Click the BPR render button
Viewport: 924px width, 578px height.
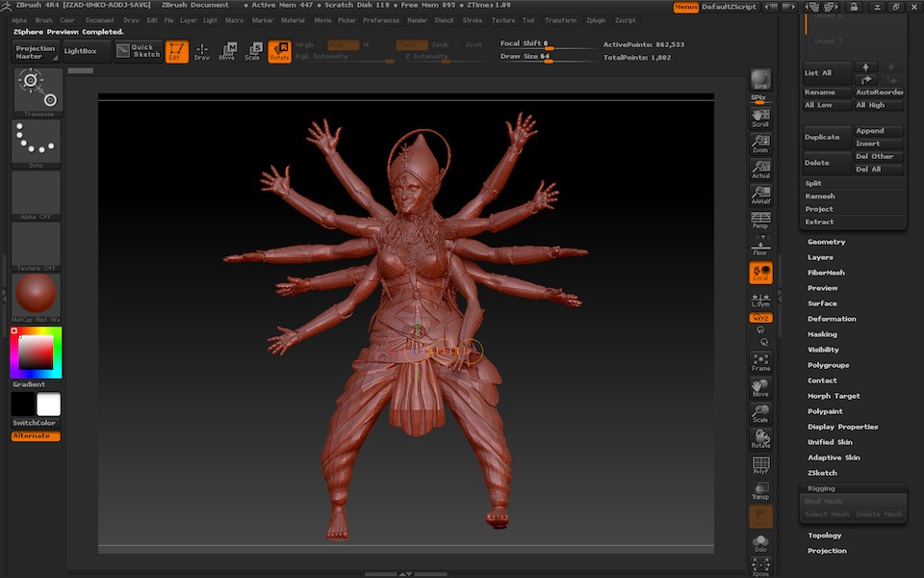pos(760,81)
